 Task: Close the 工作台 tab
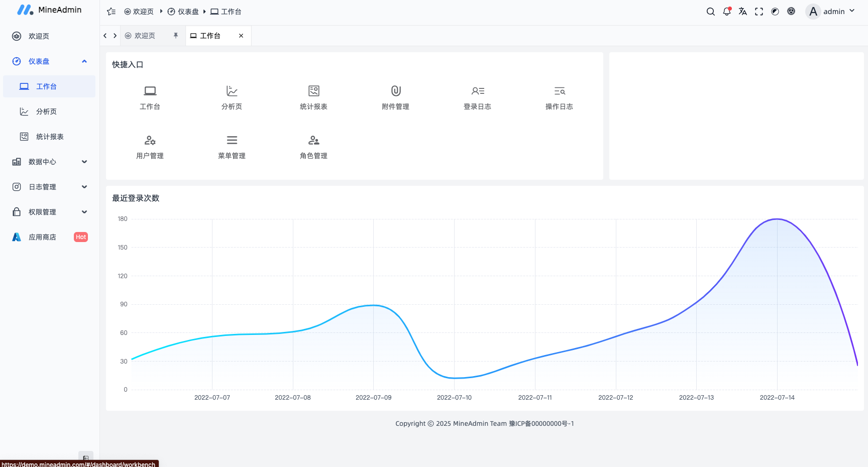coord(241,36)
